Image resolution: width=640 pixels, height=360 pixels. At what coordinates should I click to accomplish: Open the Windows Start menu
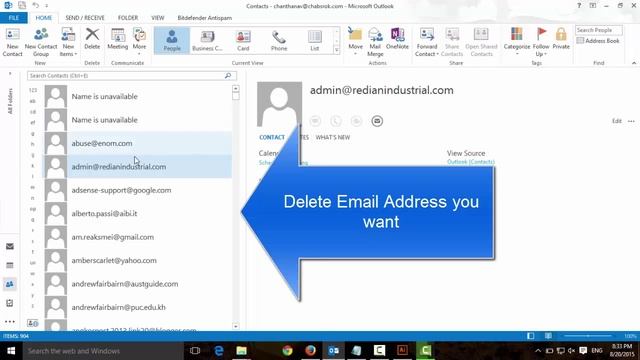(x=11, y=351)
